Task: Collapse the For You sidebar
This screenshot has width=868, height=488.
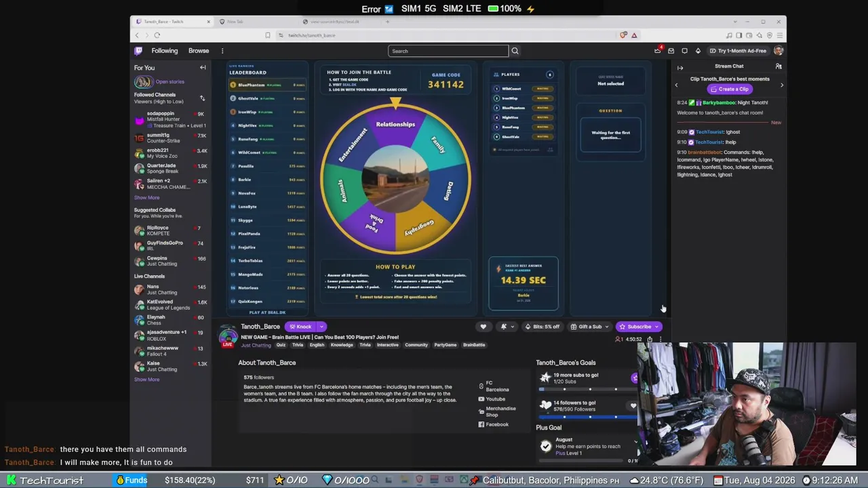Action: (203, 68)
